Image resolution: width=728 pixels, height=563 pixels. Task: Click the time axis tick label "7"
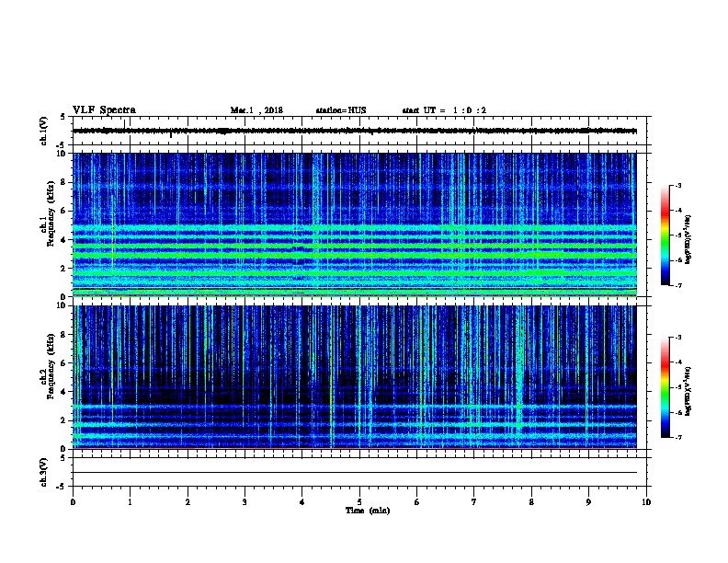[474, 502]
